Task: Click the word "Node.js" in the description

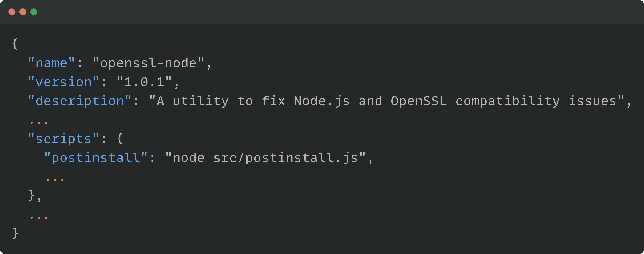Action: 322,101
